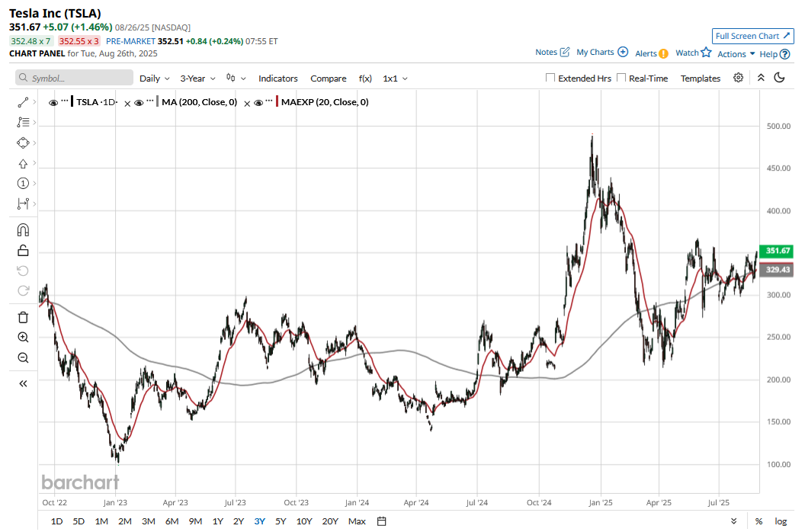
Task: Click the Compare button
Action: click(x=329, y=79)
